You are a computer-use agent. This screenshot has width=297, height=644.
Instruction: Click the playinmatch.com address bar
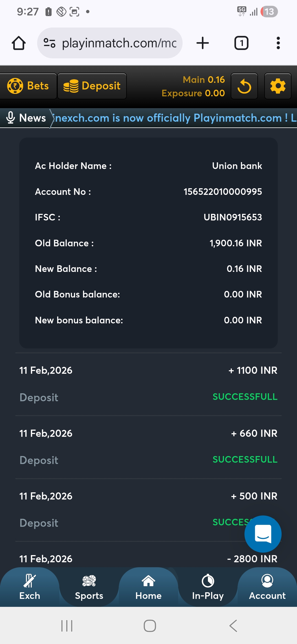click(119, 43)
